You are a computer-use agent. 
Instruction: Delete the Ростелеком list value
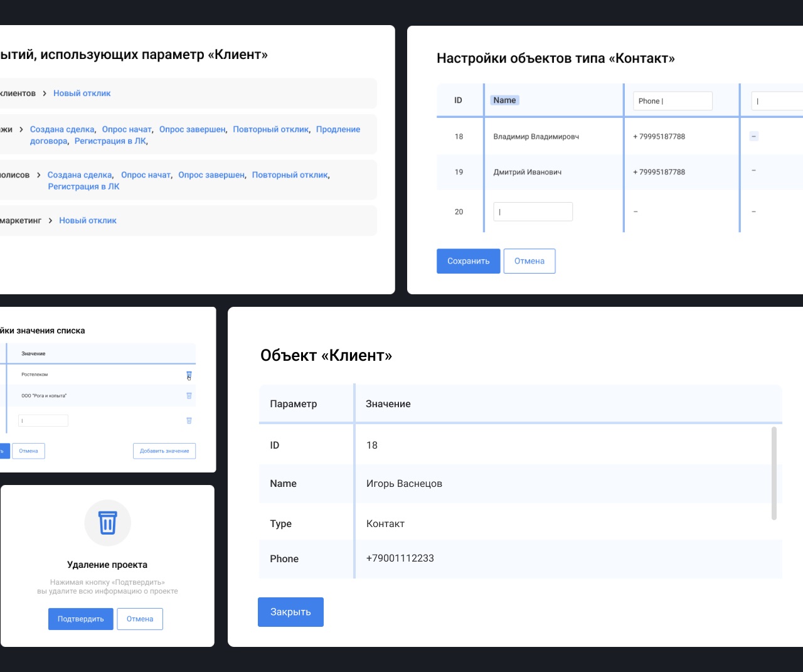[x=189, y=375]
